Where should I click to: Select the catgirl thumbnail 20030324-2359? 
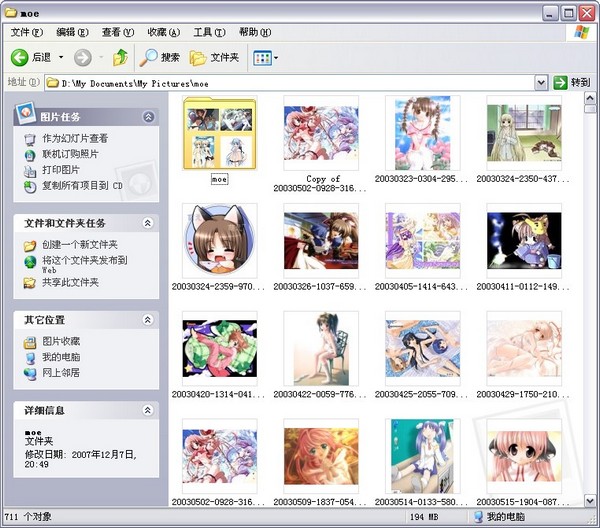pos(219,241)
